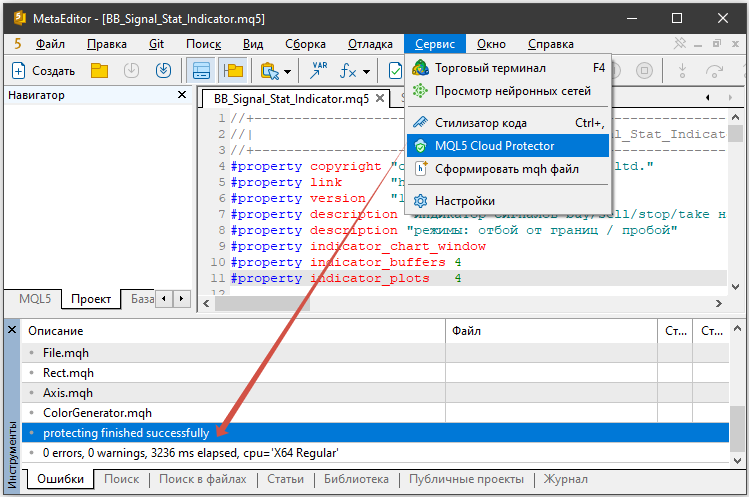749x497 pixels.
Task: Switch to База navigator tab
Action: pos(142,299)
